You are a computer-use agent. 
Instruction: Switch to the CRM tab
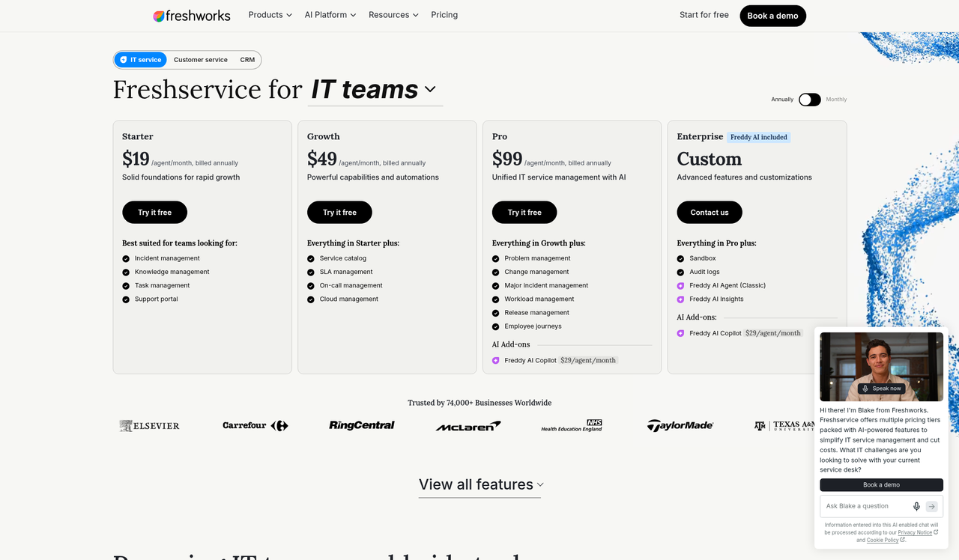click(247, 60)
